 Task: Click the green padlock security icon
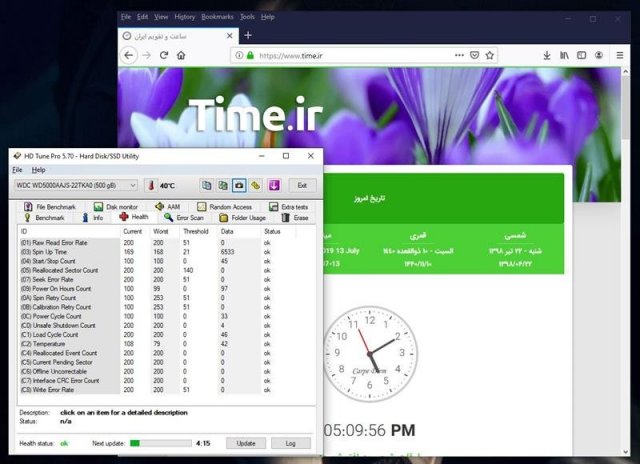pyautogui.click(x=250, y=55)
